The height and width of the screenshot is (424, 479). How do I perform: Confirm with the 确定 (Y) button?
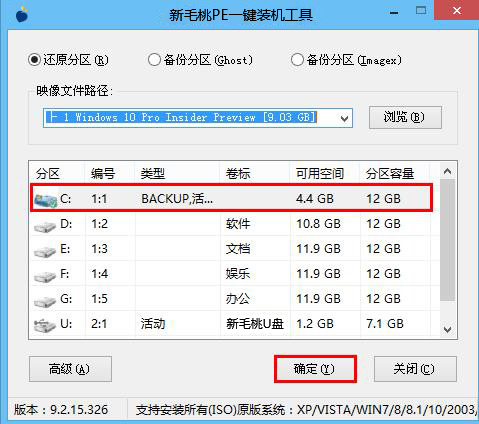pyautogui.click(x=315, y=369)
